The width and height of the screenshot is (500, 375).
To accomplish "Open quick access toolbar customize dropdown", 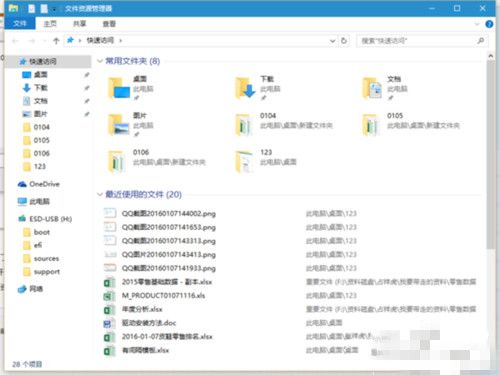I will click(54, 9).
